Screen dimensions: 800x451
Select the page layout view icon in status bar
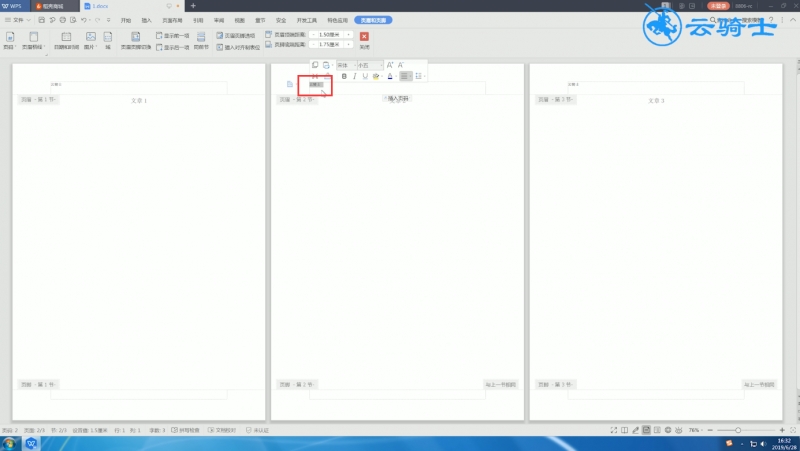tap(646, 430)
